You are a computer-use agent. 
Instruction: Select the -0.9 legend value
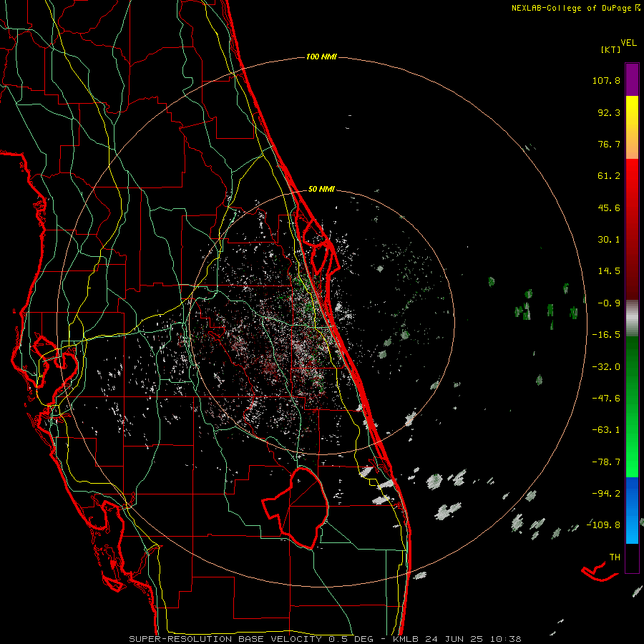tap(609, 303)
